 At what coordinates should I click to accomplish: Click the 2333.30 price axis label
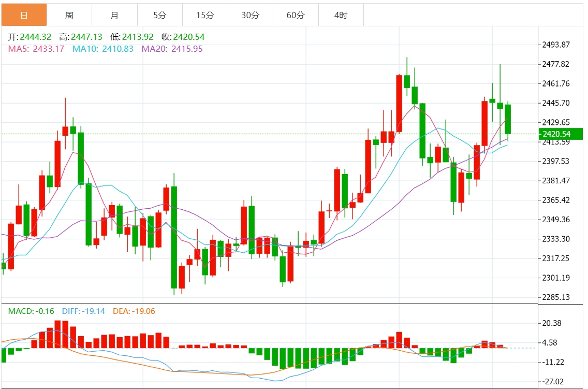pyautogui.click(x=556, y=239)
